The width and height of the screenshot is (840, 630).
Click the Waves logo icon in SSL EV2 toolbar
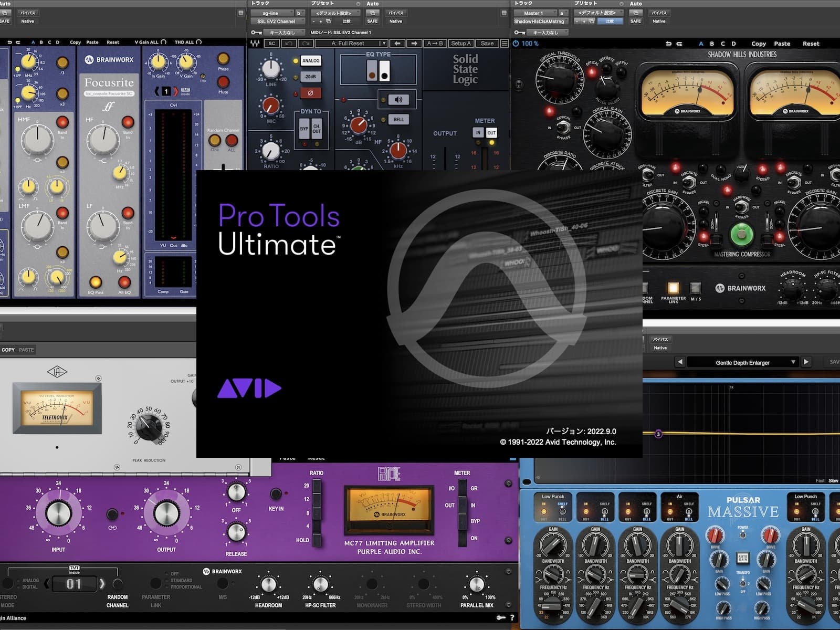click(255, 44)
